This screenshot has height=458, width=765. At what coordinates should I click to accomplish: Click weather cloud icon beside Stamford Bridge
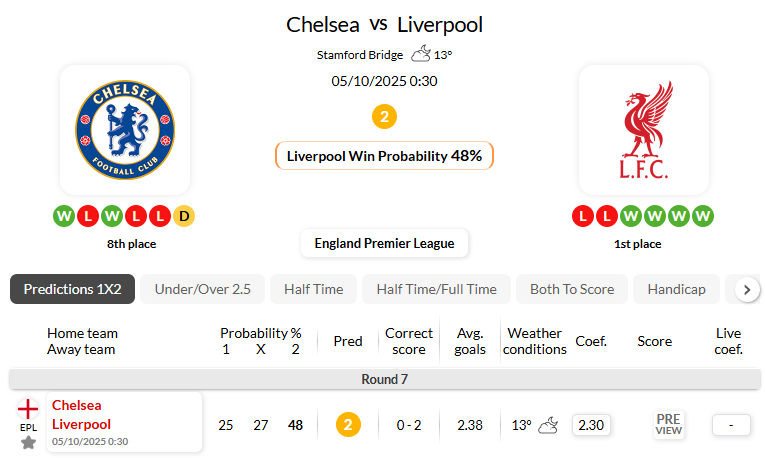pos(420,54)
